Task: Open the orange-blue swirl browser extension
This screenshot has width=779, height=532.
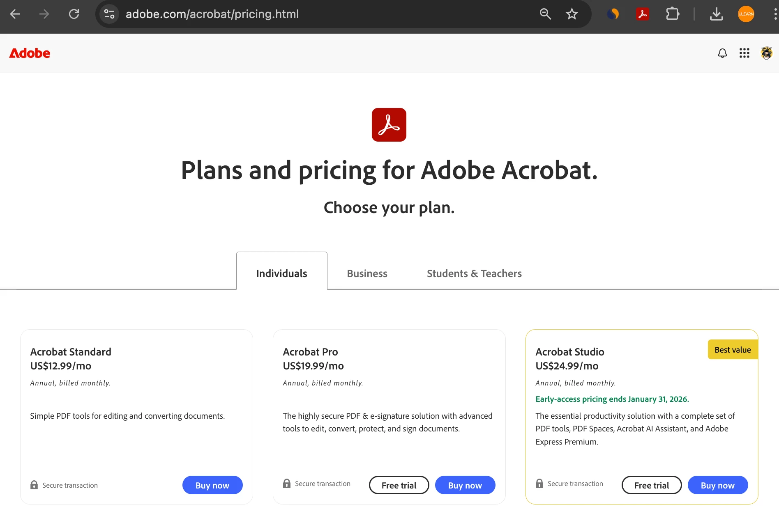Action: tap(613, 14)
